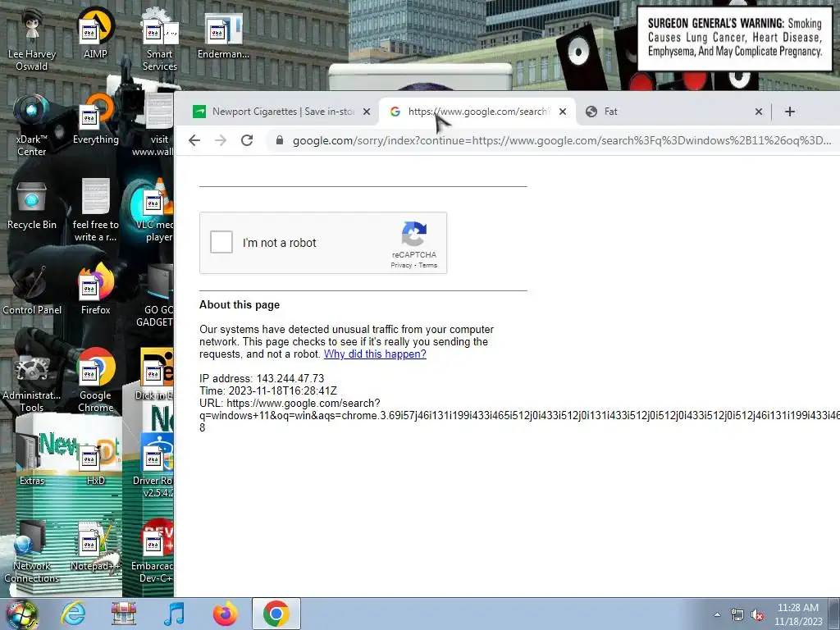Open Network Connections desktop icon

pos(32,552)
